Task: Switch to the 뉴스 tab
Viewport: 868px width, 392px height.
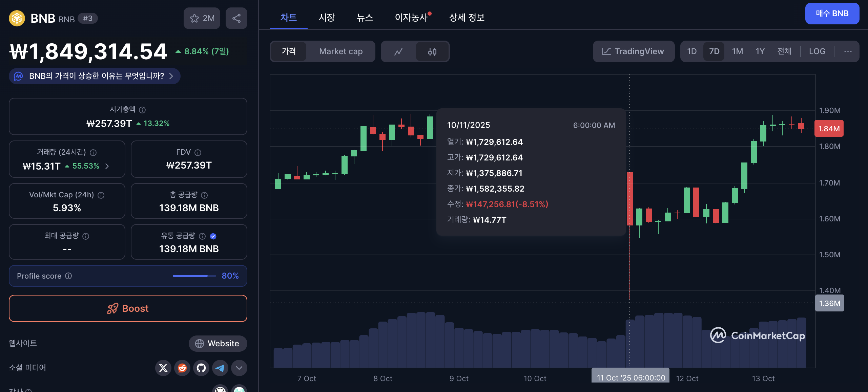Action: point(365,17)
